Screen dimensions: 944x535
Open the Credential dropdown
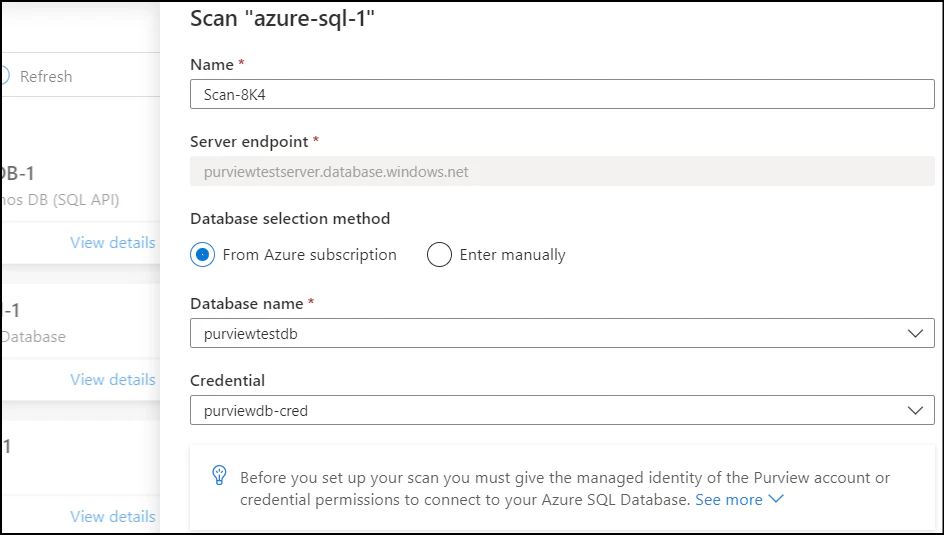click(x=562, y=410)
